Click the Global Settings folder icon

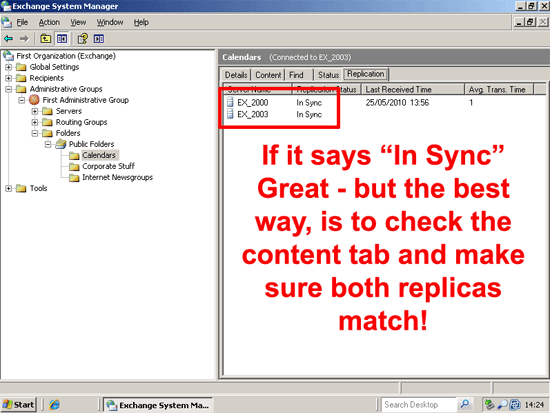pyautogui.click(x=21, y=67)
